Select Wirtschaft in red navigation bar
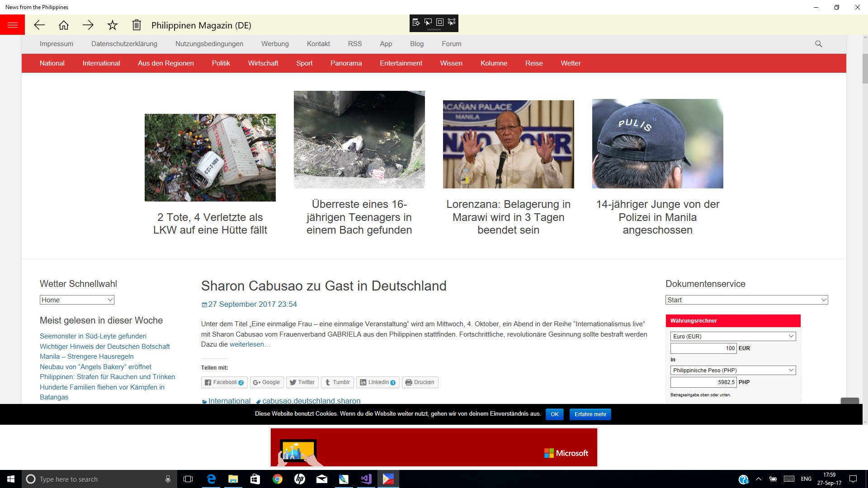Image resolution: width=868 pixels, height=488 pixels. [263, 63]
